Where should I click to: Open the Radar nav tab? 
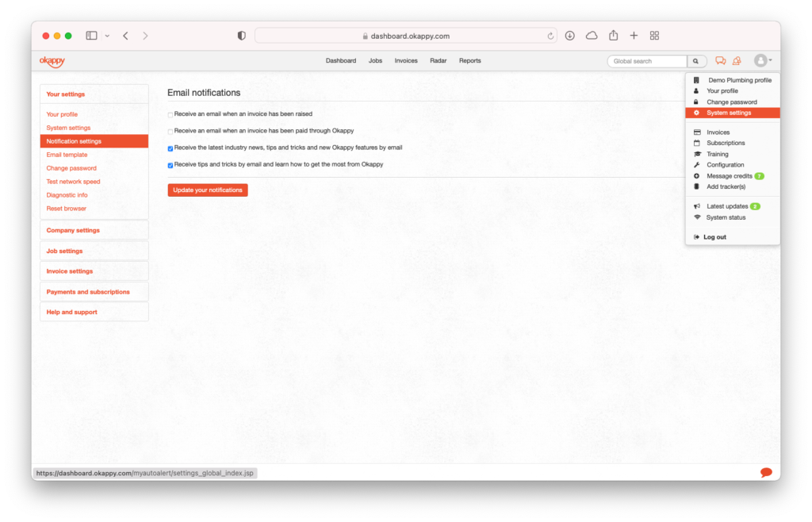tap(438, 61)
